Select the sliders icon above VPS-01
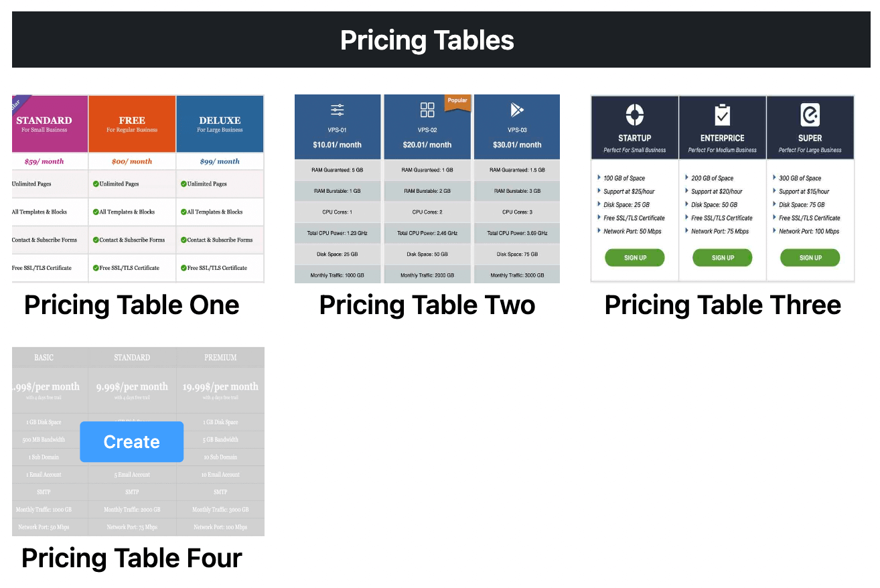This screenshot has height=588, width=880. point(337,108)
